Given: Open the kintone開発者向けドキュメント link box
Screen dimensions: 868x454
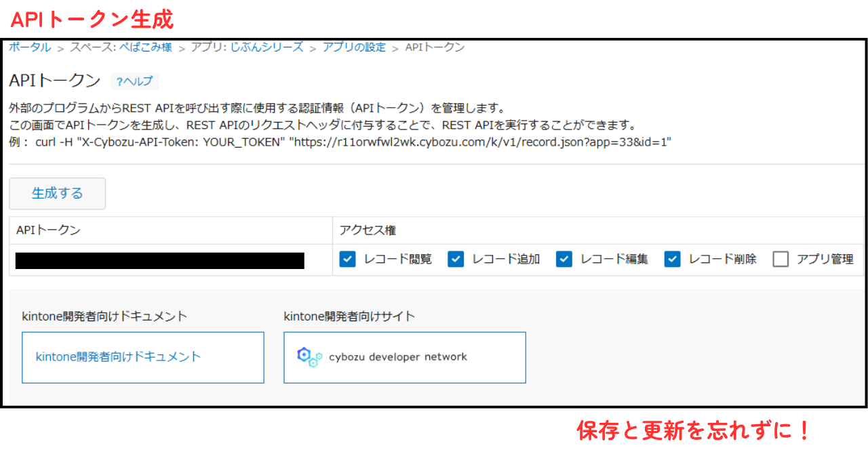Looking at the screenshot, I should click(x=143, y=357).
